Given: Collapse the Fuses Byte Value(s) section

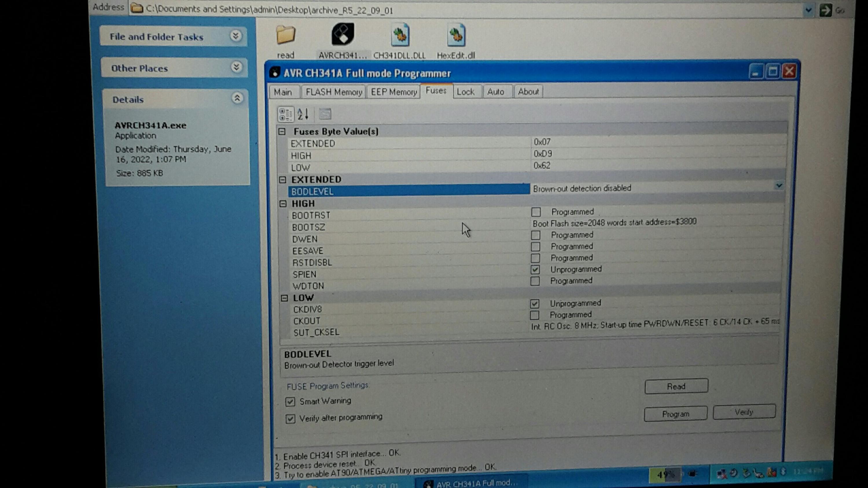Looking at the screenshot, I should coord(282,132).
